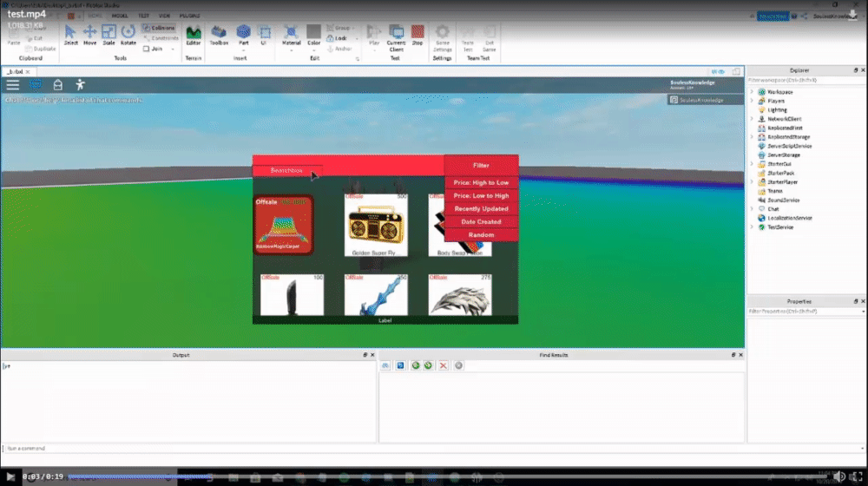Click the first icon in Find Results toolbar
Image resolution: width=868 pixels, height=486 pixels.
[385, 365]
